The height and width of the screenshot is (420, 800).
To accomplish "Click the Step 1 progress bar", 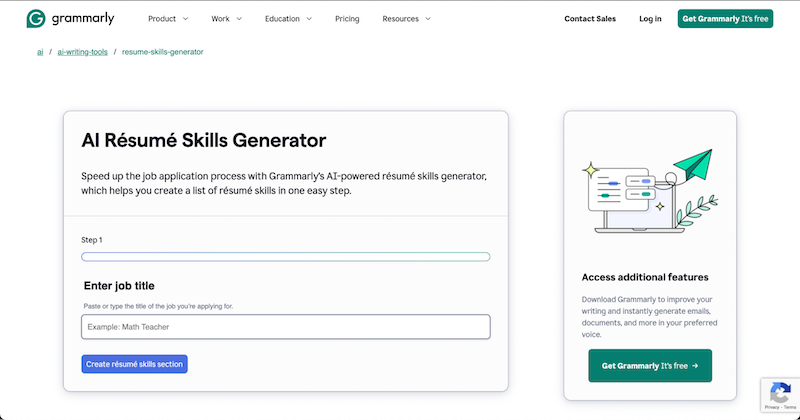I will (x=286, y=257).
